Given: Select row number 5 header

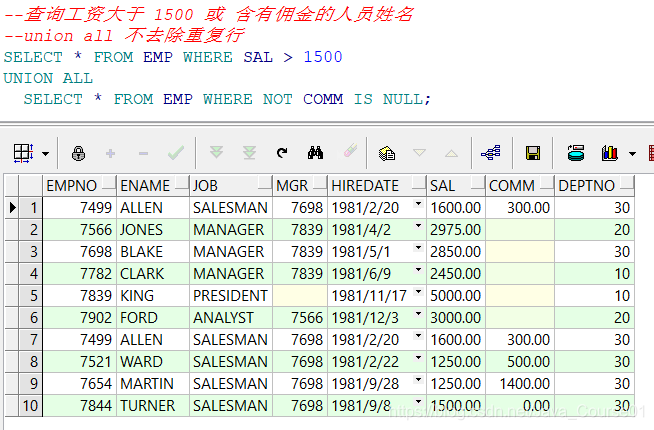Looking at the screenshot, I should pyautogui.click(x=30, y=296).
